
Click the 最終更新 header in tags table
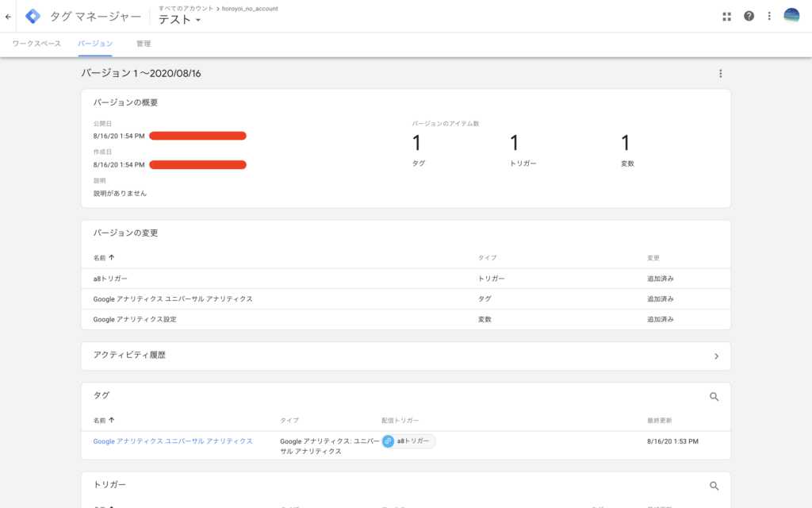click(659, 421)
